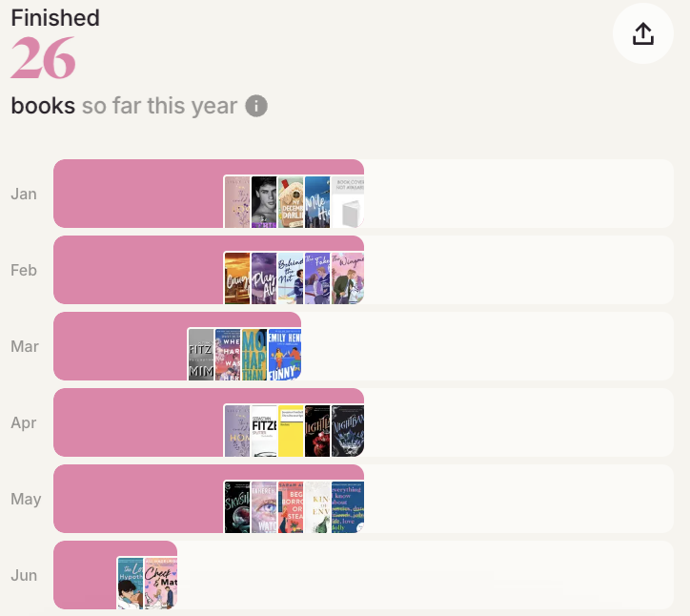Select 'Behind the Net' book cover
Screen dimensions: 690x616
pyautogui.click(x=291, y=277)
